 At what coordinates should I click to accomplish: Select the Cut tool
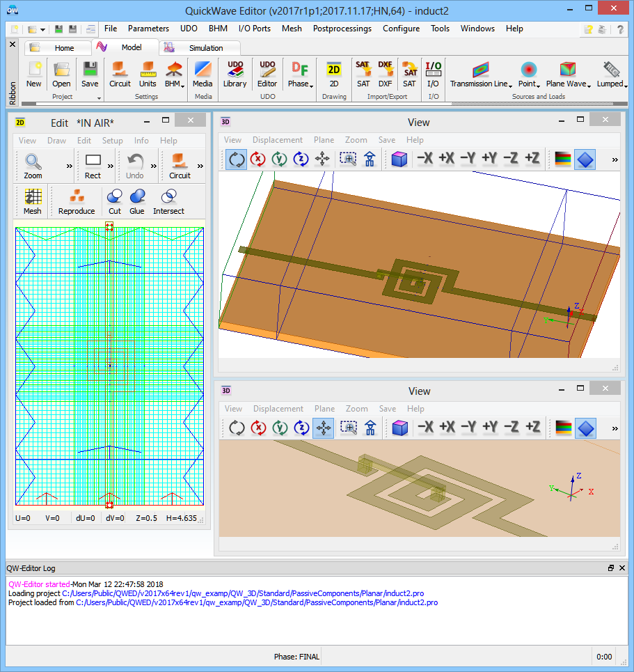tap(115, 201)
